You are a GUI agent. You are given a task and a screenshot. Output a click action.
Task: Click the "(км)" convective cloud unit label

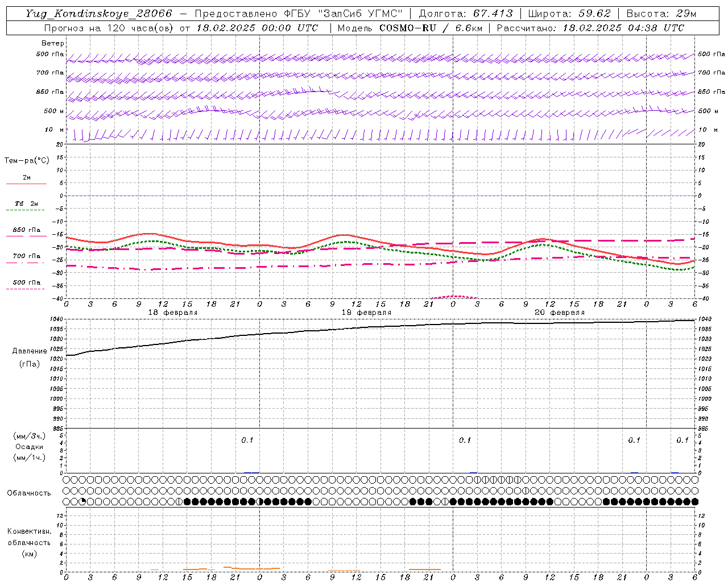pyautogui.click(x=29, y=554)
